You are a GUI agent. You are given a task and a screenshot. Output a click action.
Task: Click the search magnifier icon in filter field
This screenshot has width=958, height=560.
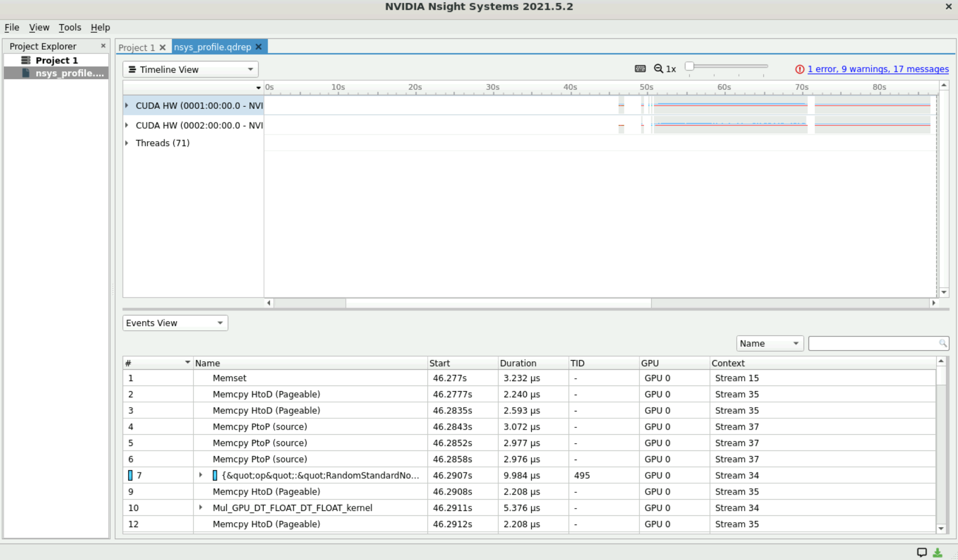(942, 343)
